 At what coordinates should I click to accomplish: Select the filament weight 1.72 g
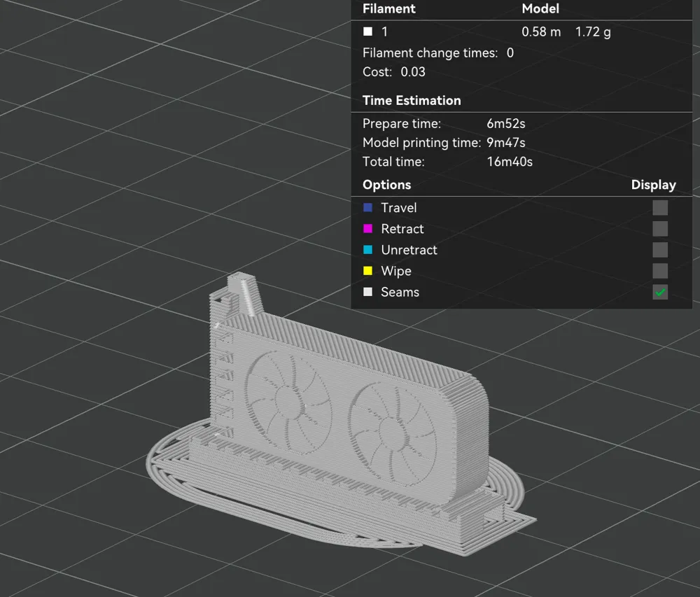592,31
